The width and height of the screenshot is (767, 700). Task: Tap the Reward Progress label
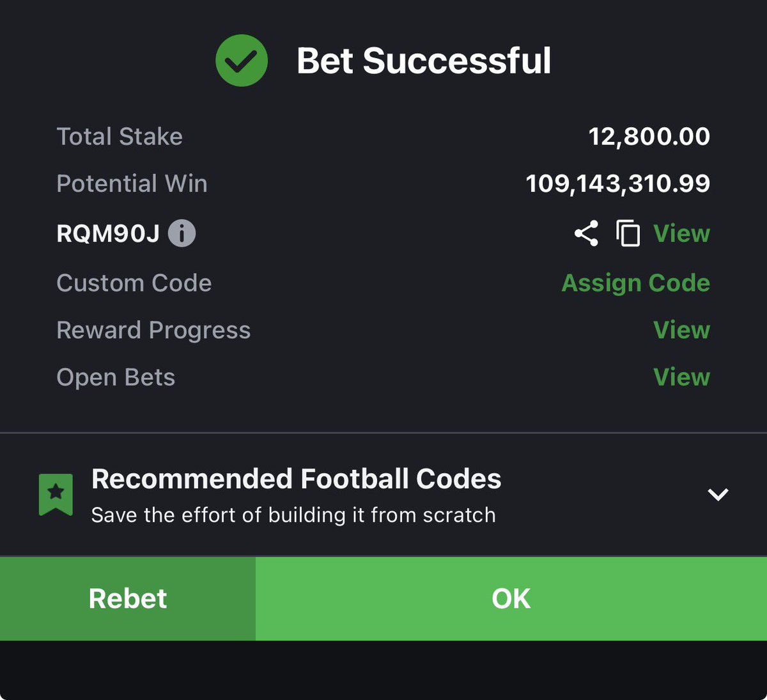pos(153,330)
